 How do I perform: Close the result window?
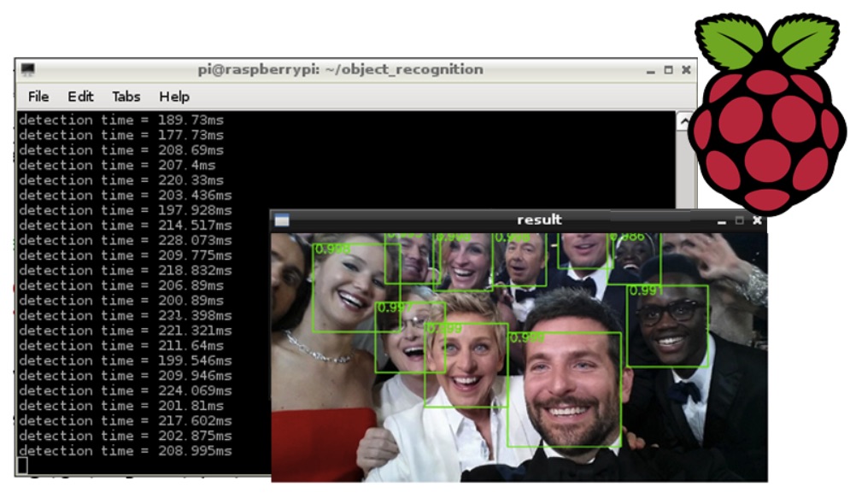[757, 220]
